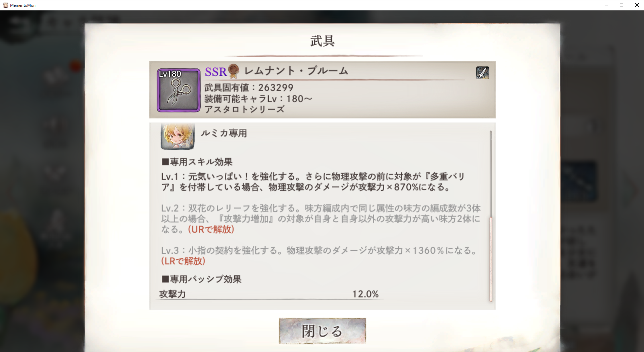The image size is (644, 352).
Task: Click the MementoMori title bar app icon
Action: (x=5, y=5)
